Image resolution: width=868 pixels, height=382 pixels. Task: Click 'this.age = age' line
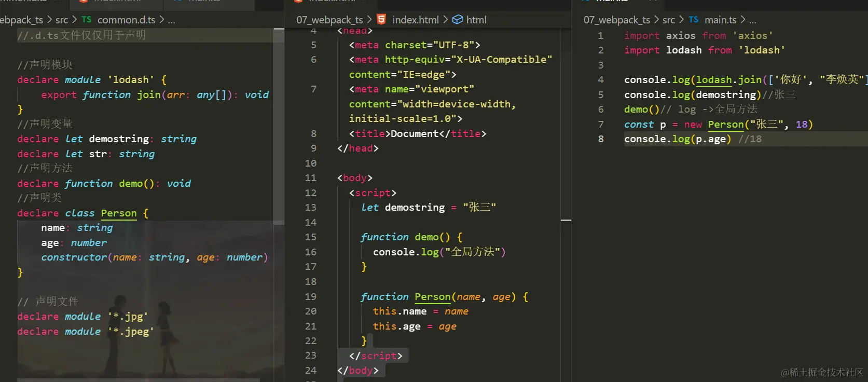click(x=415, y=326)
